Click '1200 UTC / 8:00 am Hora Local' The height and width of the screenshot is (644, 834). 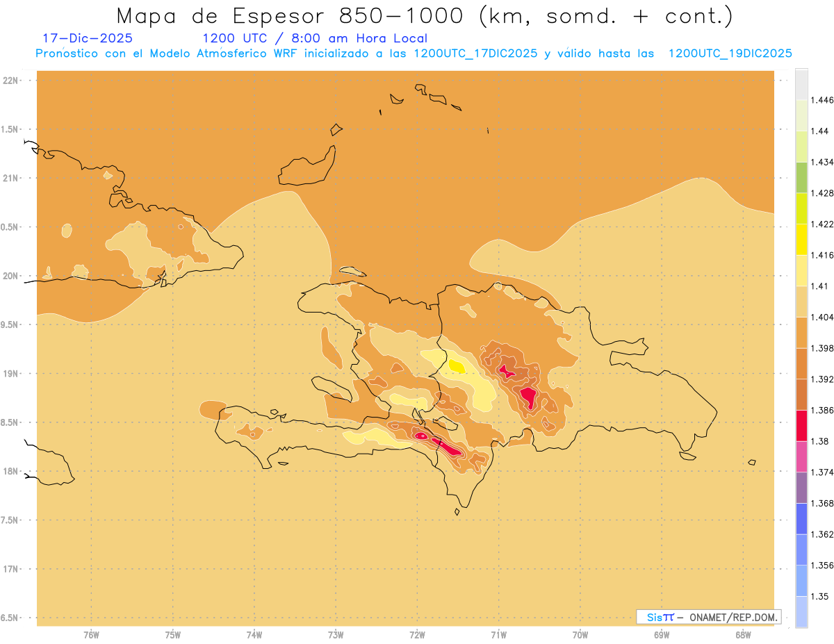tap(315, 38)
